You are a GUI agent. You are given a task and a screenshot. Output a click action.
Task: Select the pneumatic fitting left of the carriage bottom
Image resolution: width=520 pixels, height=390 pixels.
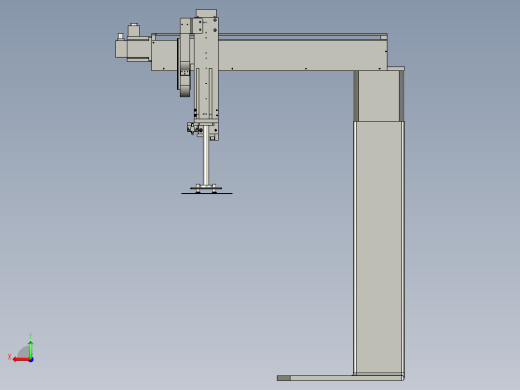point(193,128)
